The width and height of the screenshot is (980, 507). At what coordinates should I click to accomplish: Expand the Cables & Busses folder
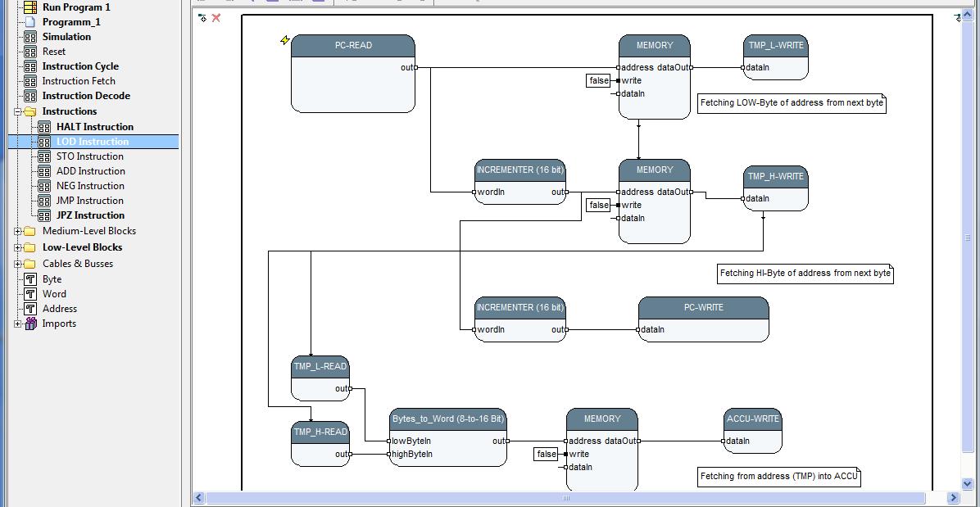tap(18, 264)
